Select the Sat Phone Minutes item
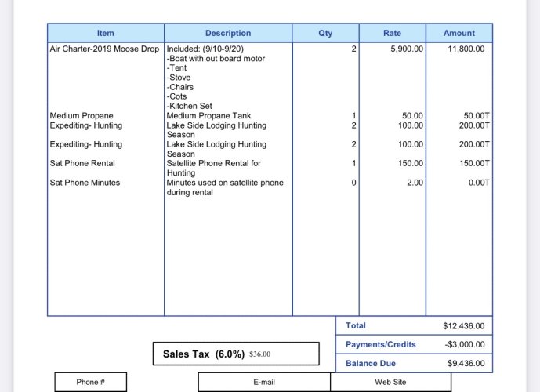 [85, 183]
